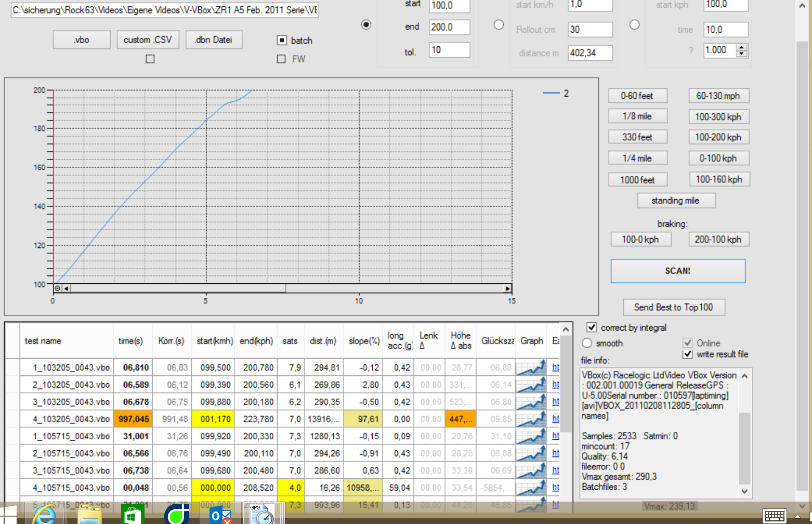Open Outlook from the taskbar
Image resolution: width=812 pixels, height=524 pixels.
coord(220,516)
